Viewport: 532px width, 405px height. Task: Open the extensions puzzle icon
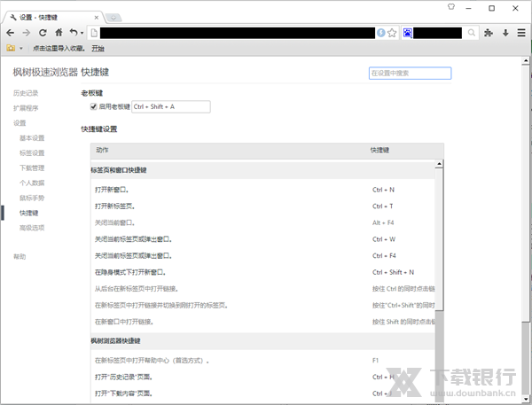pyautogui.click(x=489, y=33)
